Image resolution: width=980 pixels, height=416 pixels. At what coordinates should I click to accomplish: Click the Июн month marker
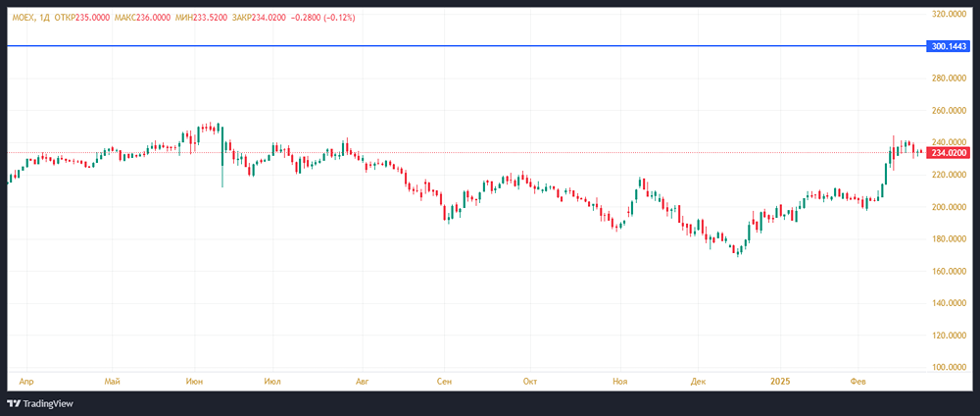point(194,380)
